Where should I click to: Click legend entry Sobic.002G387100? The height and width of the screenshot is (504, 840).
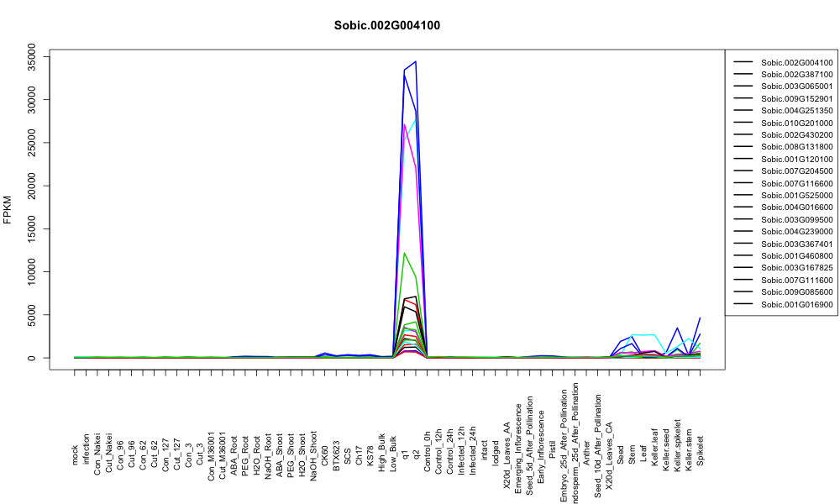click(796, 75)
